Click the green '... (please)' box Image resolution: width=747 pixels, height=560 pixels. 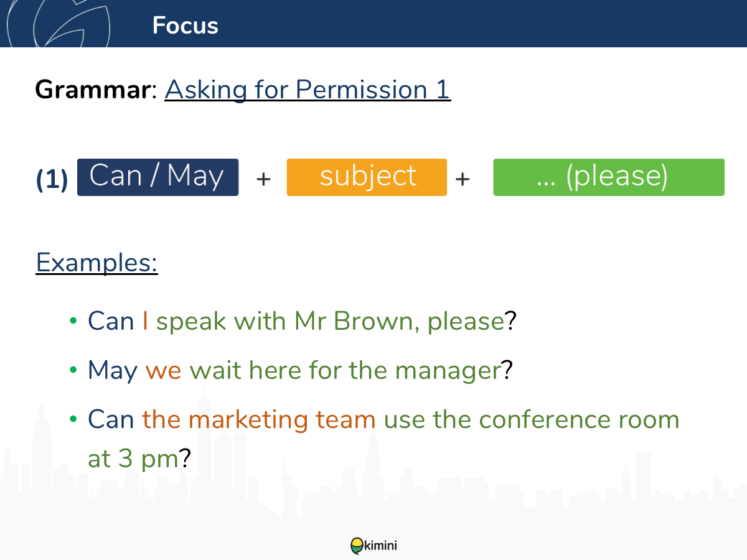(609, 177)
